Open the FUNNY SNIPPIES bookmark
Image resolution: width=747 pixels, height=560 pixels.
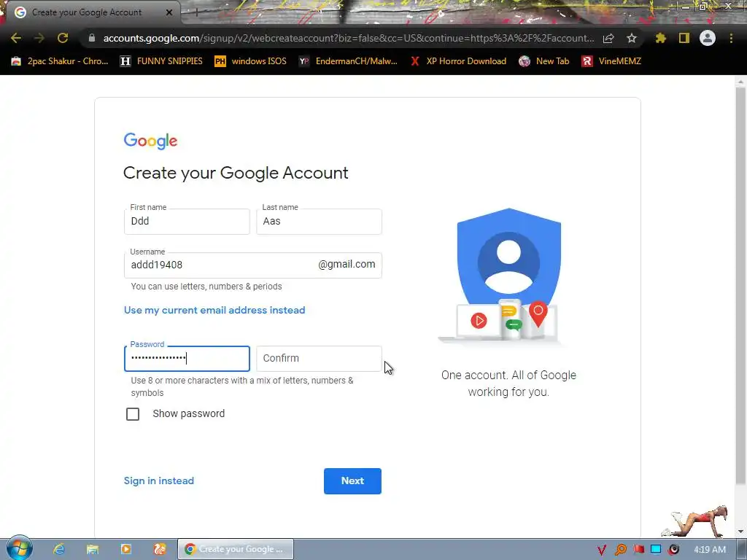coord(161,61)
